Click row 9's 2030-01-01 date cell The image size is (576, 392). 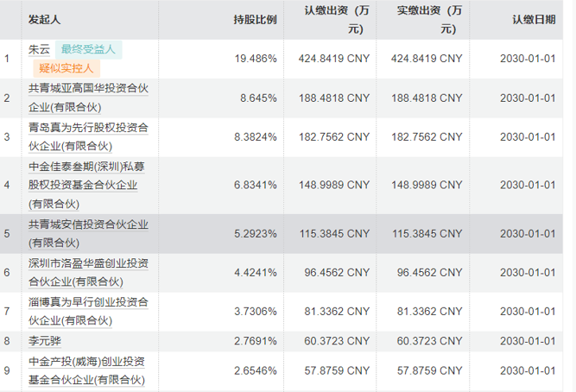[x=528, y=370]
